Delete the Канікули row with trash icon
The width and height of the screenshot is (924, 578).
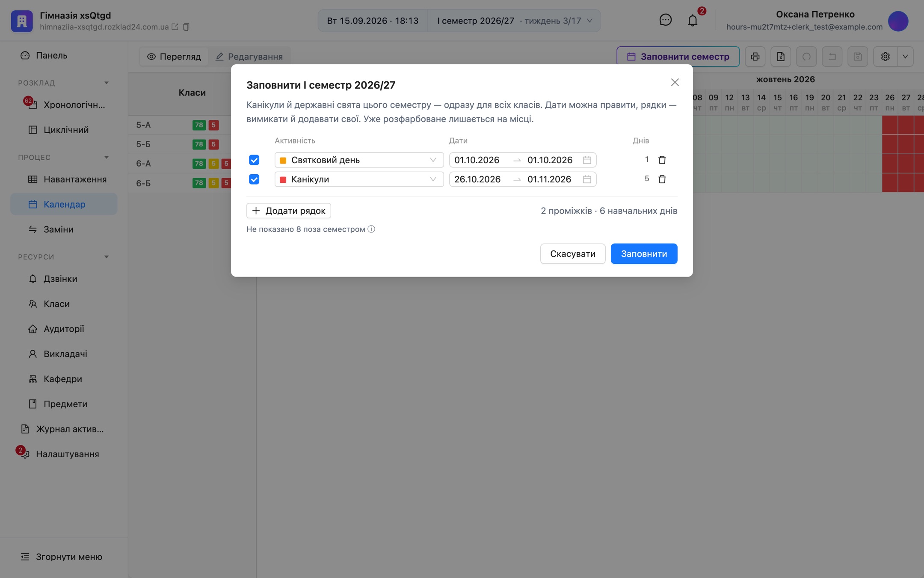pyautogui.click(x=662, y=179)
